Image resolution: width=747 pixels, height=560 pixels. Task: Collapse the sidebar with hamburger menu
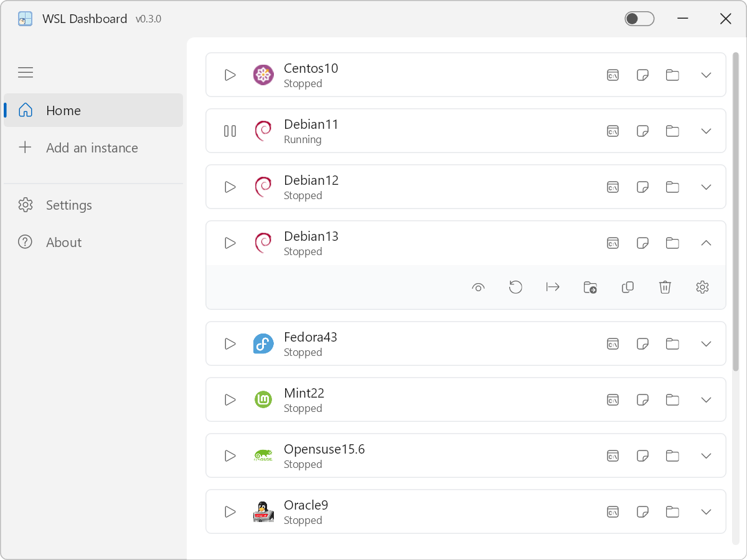click(26, 73)
